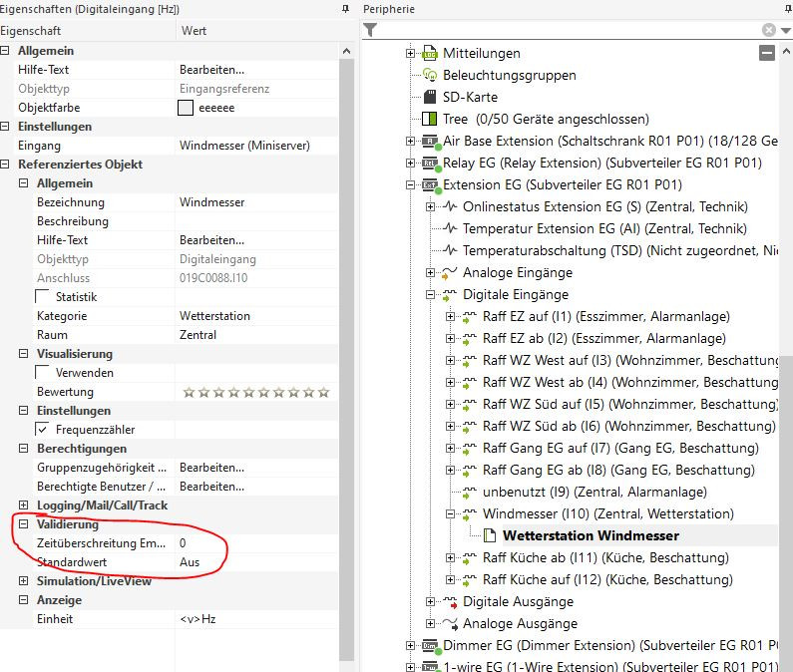
Task: Click the Beleuchtungsgruppen bulb icon
Action: click(x=430, y=75)
